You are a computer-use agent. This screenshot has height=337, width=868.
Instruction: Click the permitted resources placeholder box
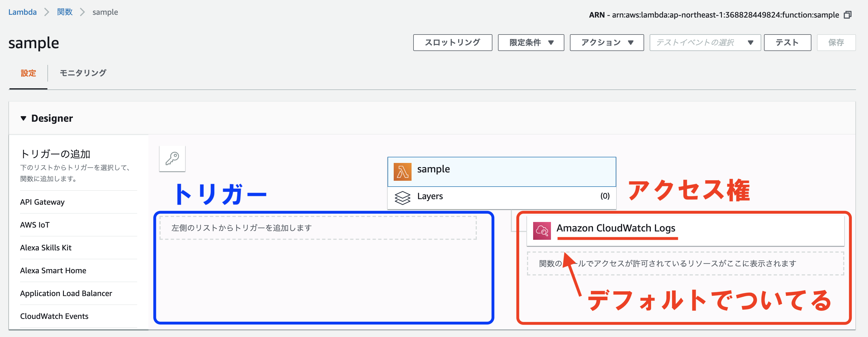(x=685, y=263)
